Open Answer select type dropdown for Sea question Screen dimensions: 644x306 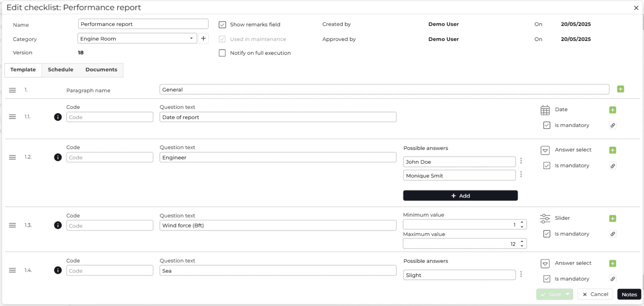(x=545, y=263)
